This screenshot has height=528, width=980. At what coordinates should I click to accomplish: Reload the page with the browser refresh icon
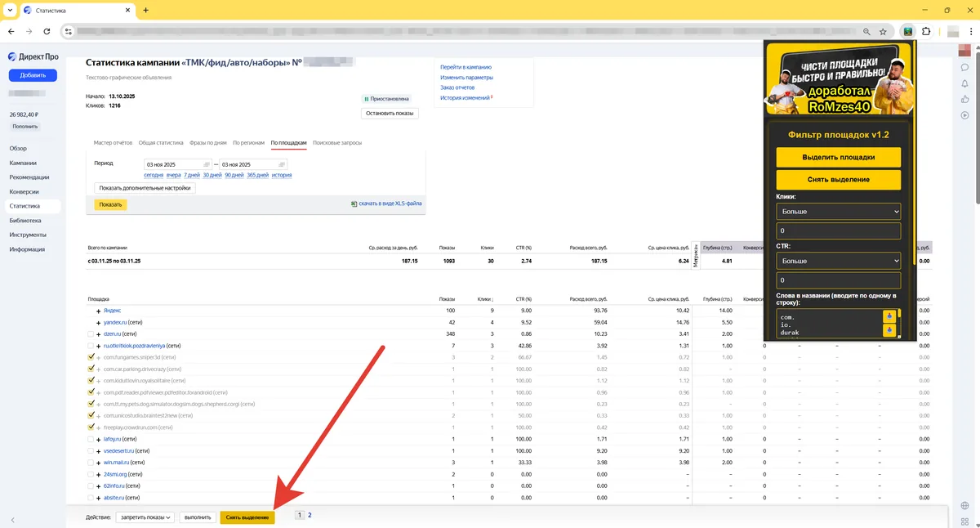click(47, 31)
